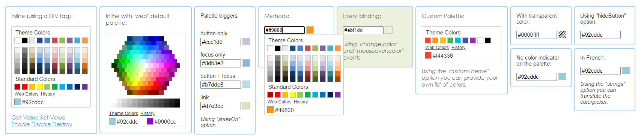Click the Destroy link
Screen dimensions: 644x136
coord(62,124)
